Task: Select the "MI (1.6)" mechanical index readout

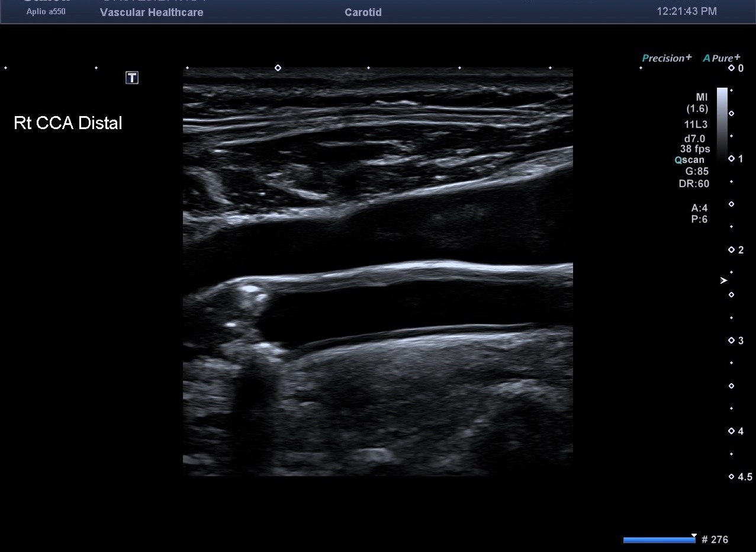Action: (697, 103)
